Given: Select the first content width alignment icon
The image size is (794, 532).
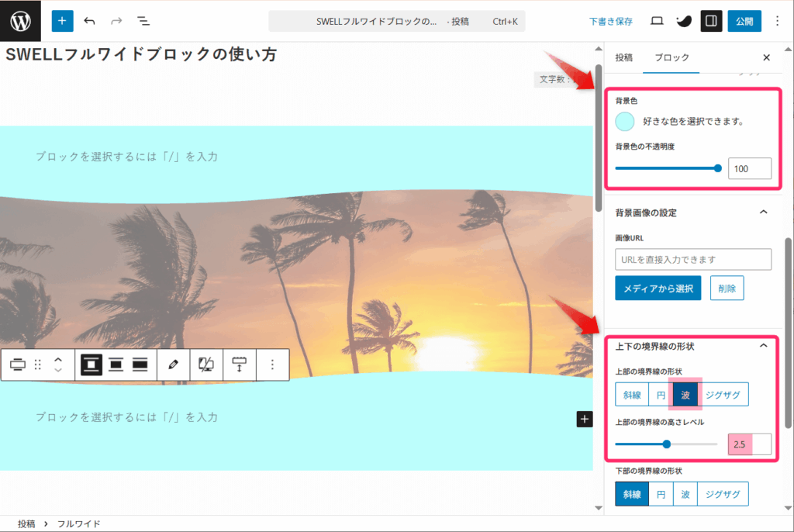Looking at the screenshot, I should [91, 364].
